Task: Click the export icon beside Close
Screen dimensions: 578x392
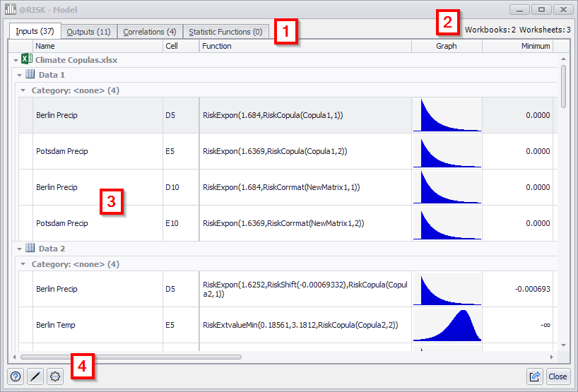Action: (x=535, y=376)
